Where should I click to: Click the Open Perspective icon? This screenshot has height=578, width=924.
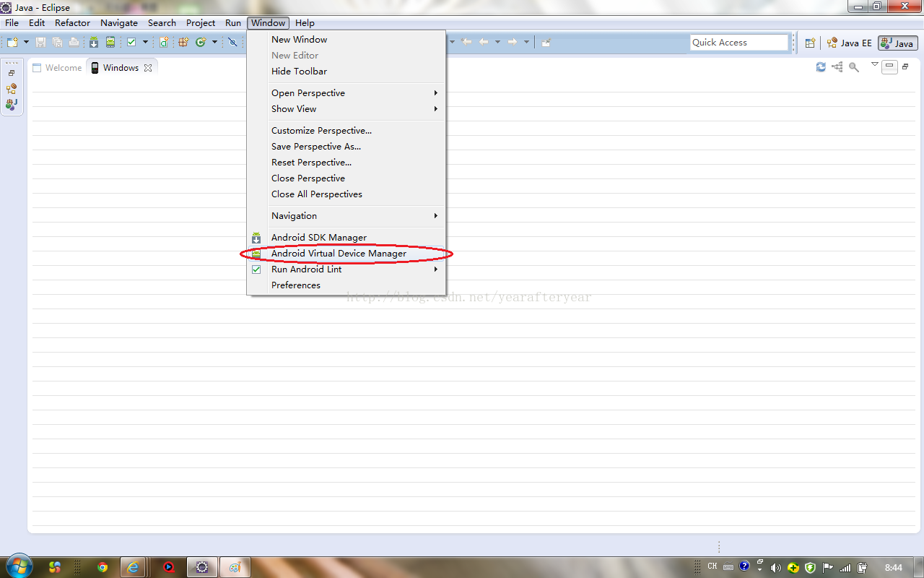[x=810, y=43]
